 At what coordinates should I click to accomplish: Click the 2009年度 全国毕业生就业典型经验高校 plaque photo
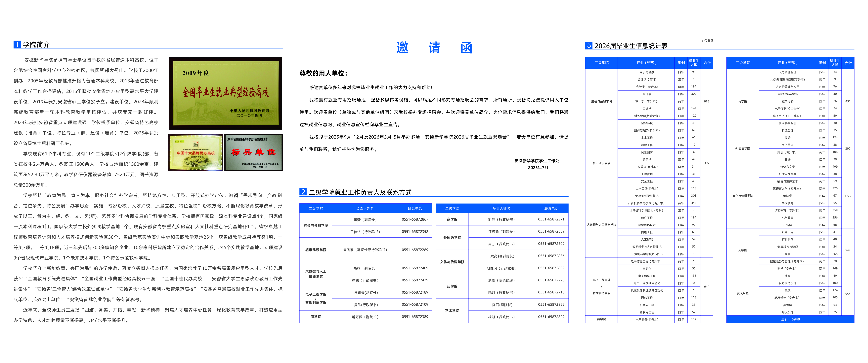tap(225, 93)
